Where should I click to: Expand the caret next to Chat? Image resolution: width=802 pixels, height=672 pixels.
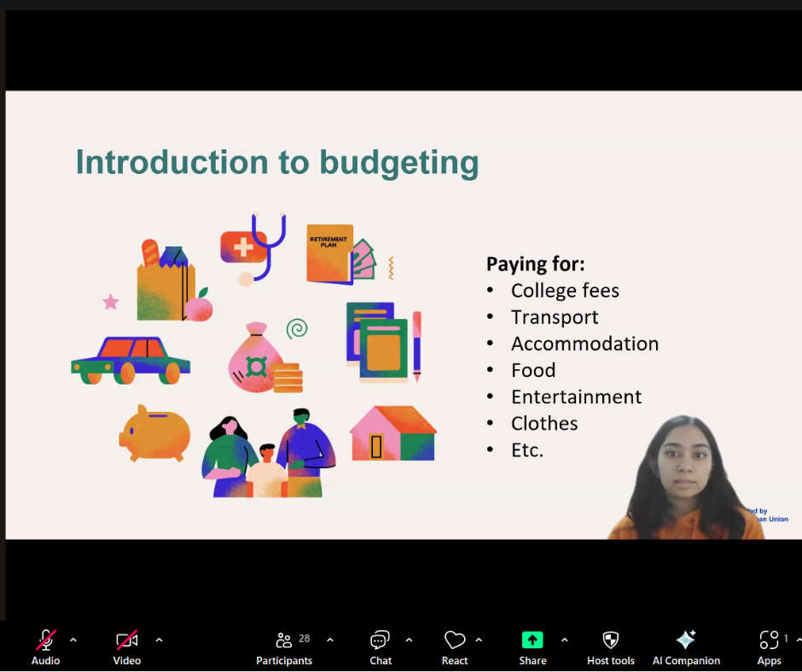(409, 640)
